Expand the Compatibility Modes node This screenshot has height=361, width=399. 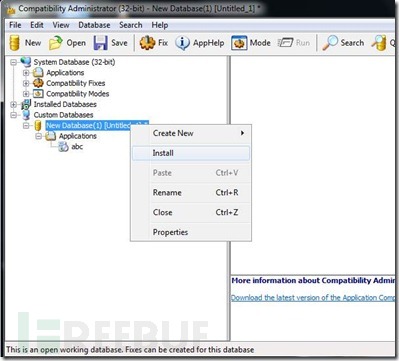(26, 94)
